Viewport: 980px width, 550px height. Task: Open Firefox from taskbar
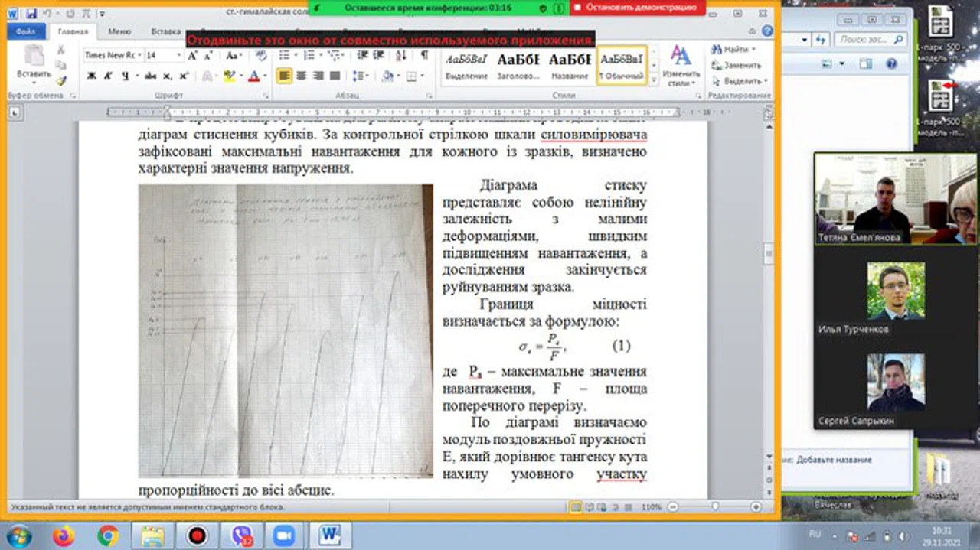pyautogui.click(x=64, y=536)
